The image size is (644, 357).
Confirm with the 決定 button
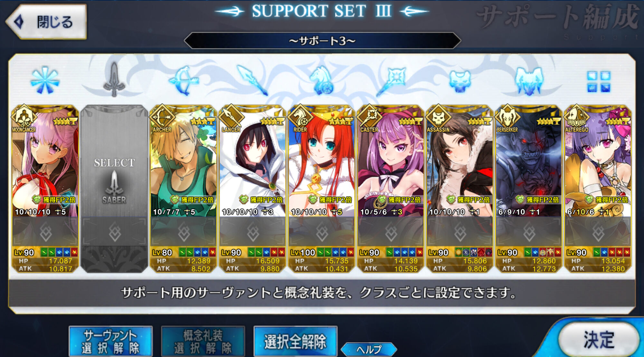coord(599,339)
